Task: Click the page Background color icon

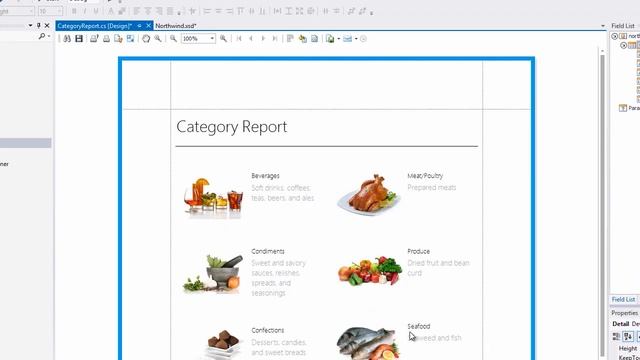Action: click(302, 39)
